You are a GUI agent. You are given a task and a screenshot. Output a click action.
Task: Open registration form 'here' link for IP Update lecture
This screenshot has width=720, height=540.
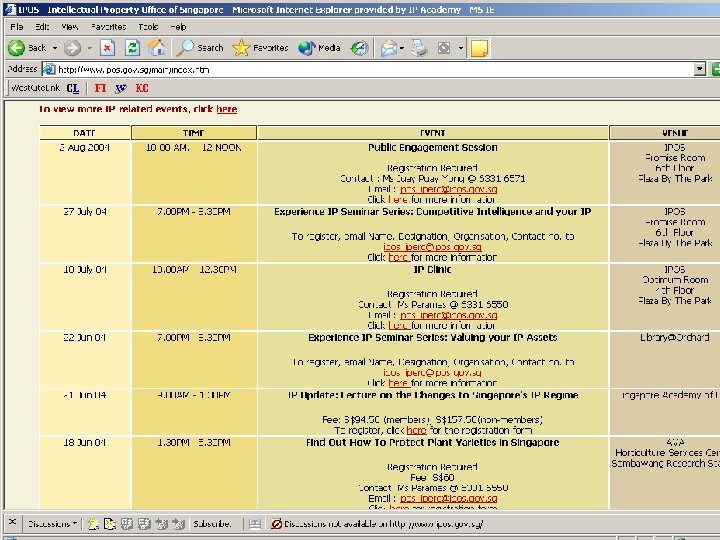tap(416, 431)
